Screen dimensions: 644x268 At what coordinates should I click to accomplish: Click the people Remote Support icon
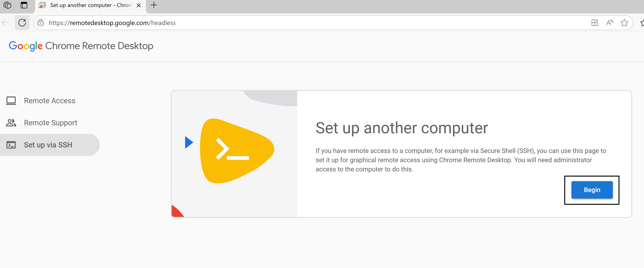tap(11, 123)
